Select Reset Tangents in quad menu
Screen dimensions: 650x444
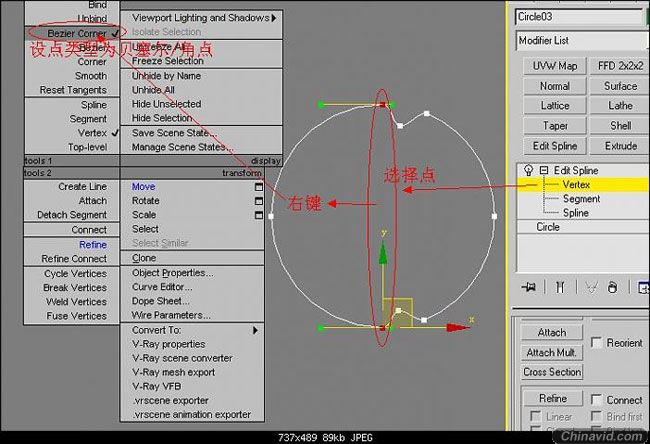pyautogui.click(x=73, y=90)
